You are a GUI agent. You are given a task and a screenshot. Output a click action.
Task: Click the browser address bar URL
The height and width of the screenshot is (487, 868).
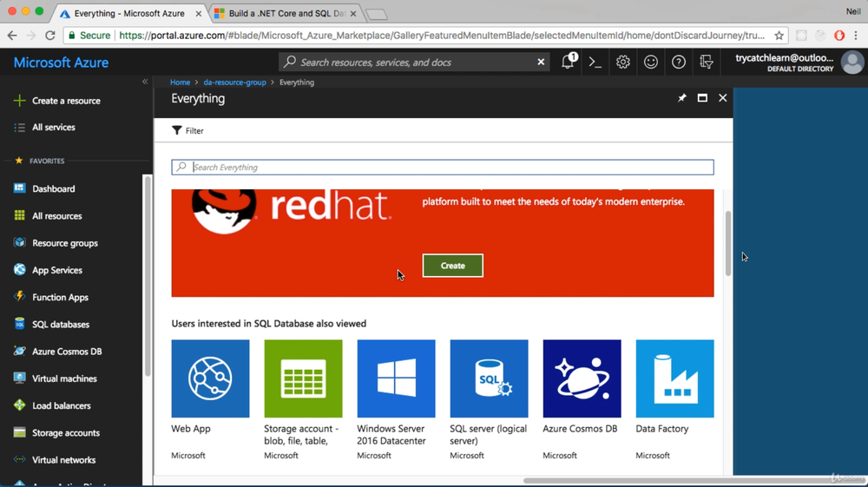click(442, 36)
